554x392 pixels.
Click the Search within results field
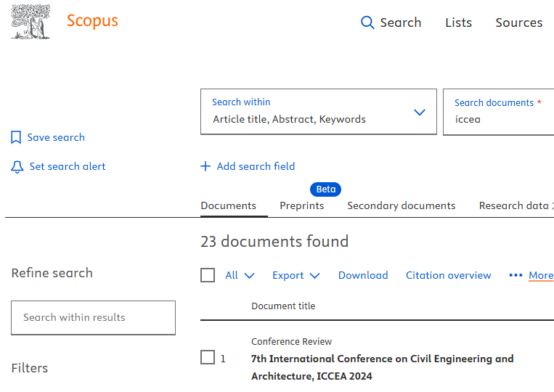[x=93, y=318]
